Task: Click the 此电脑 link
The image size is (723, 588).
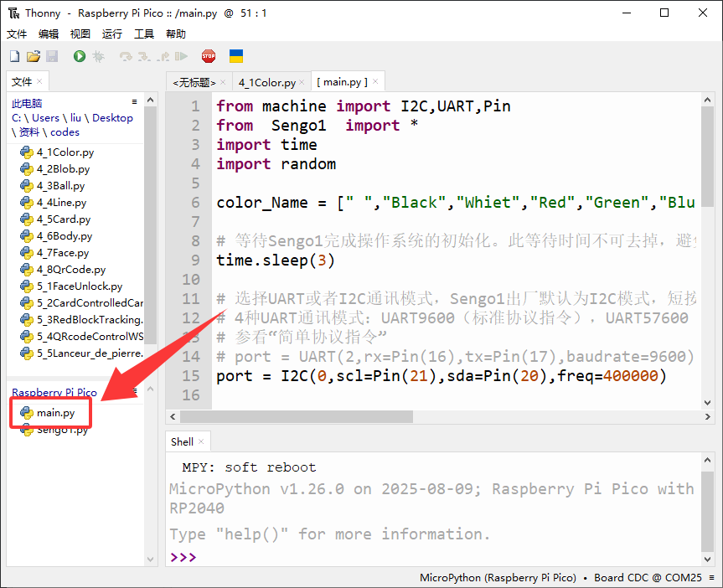Action: pos(27,103)
